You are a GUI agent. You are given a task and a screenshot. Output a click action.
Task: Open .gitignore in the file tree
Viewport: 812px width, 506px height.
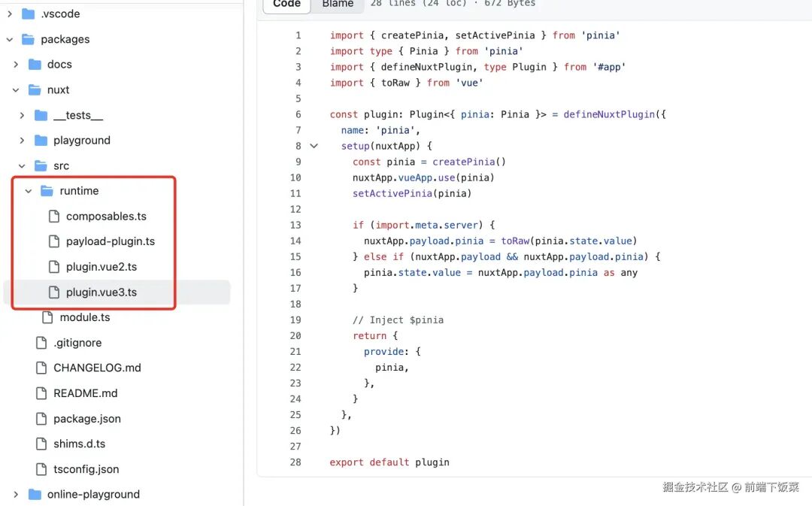tap(77, 343)
